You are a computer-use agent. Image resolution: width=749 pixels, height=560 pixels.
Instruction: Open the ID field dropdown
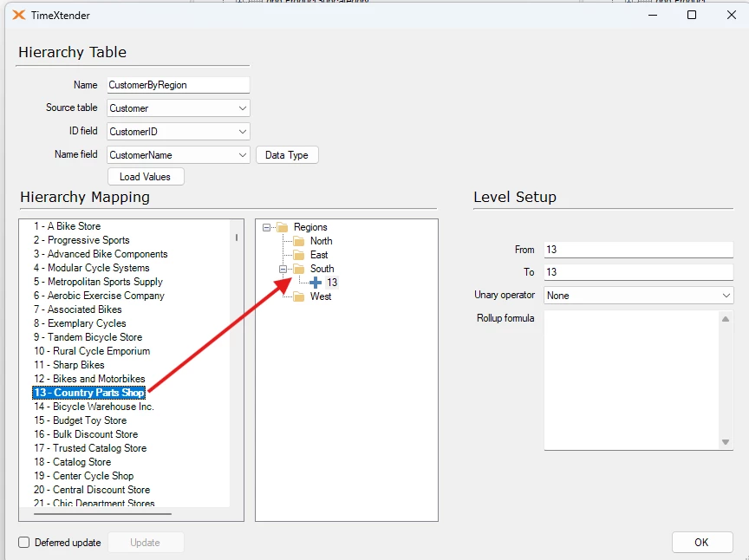[243, 132]
